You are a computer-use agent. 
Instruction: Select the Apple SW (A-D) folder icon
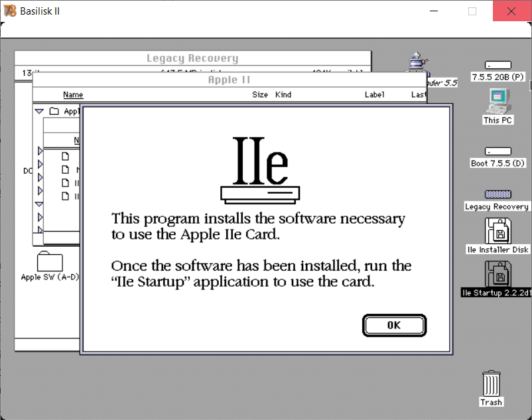(x=50, y=261)
